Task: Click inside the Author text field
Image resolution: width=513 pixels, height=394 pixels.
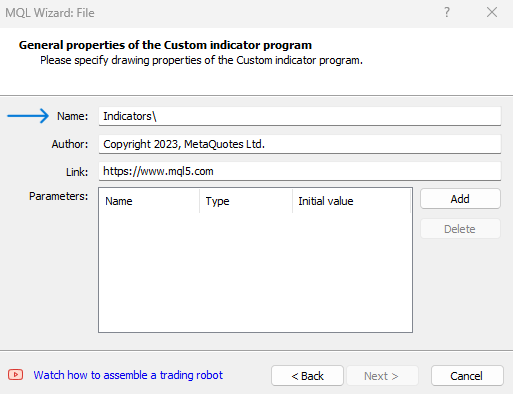Action: [x=300, y=144]
